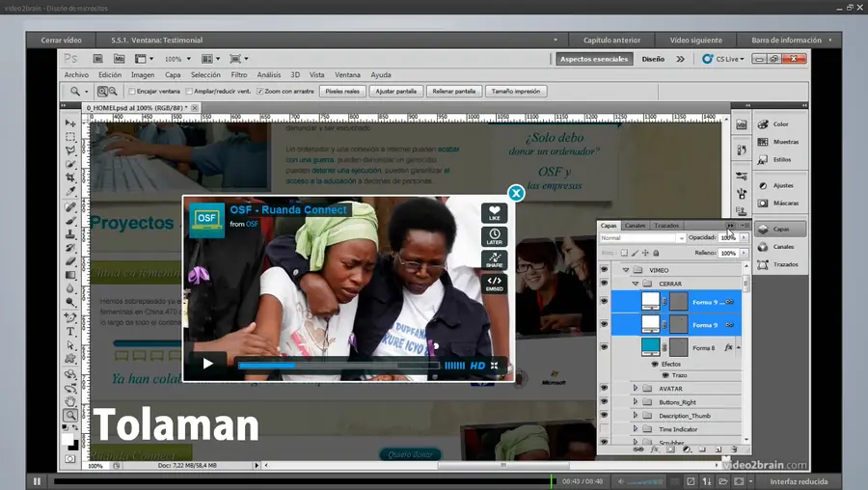Screen dimensions: 868x490
Task: Click the Vídeo siguiente button
Action: point(696,41)
